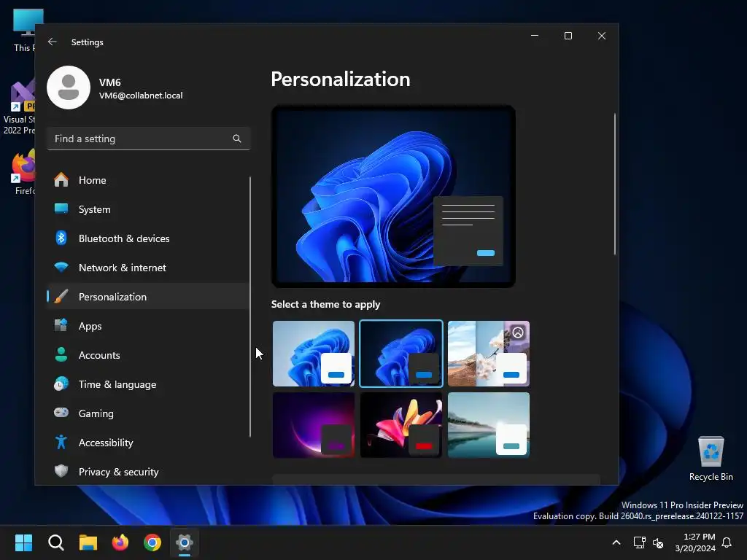Show hidden tray icons chevron
Screen dimensions: 747x560
(x=616, y=542)
